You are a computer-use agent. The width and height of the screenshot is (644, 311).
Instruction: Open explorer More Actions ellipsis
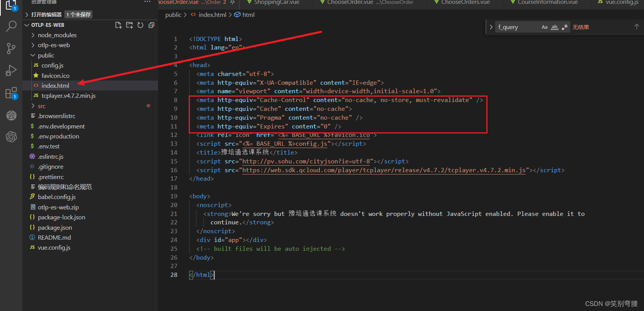tap(147, 2)
